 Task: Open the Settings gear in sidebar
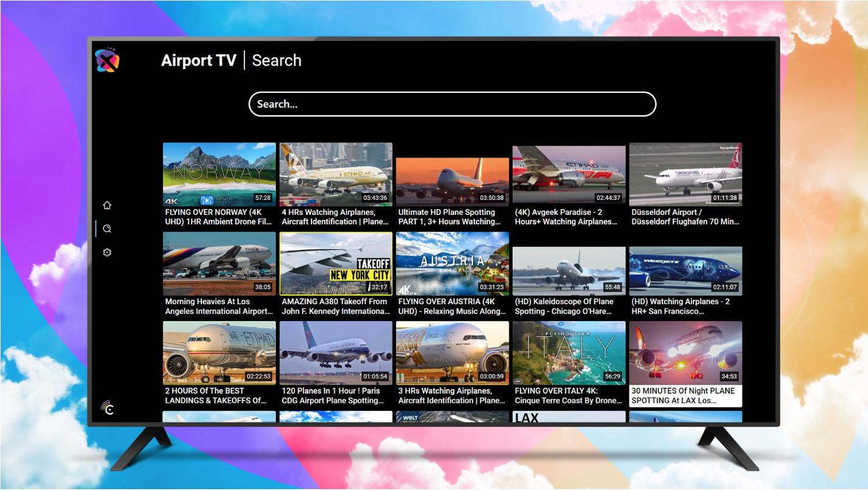(107, 252)
